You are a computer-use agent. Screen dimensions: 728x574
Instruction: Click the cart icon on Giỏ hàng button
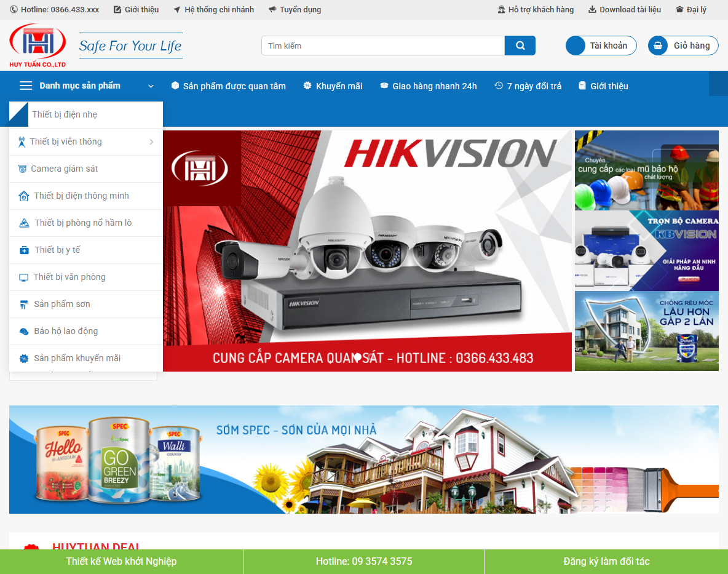pyautogui.click(x=659, y=45)
